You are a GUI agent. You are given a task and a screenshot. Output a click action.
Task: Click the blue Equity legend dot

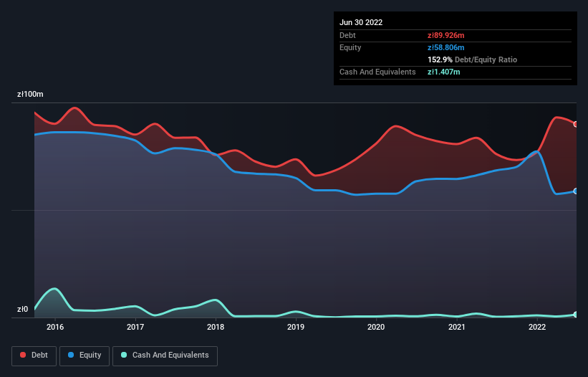71,355
